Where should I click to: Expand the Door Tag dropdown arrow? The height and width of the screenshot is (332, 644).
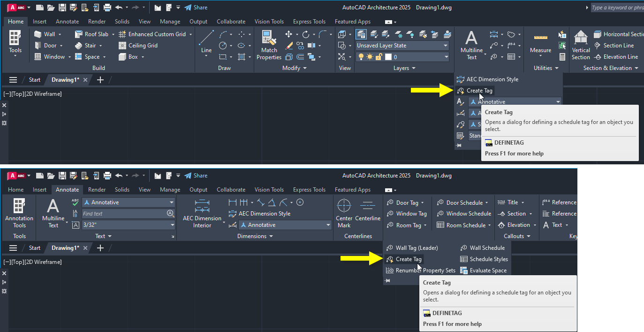(x=422, y=202)
